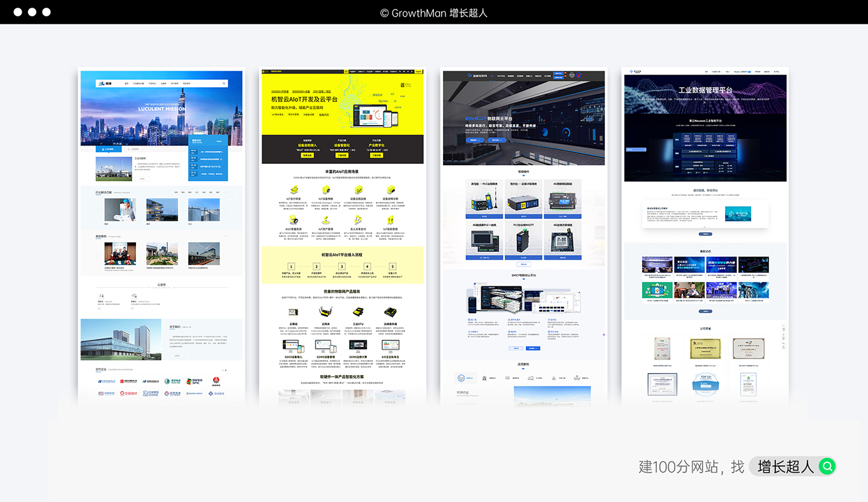
Task: Click the yellow button under 产业数字化
Action: click(377, 155)
